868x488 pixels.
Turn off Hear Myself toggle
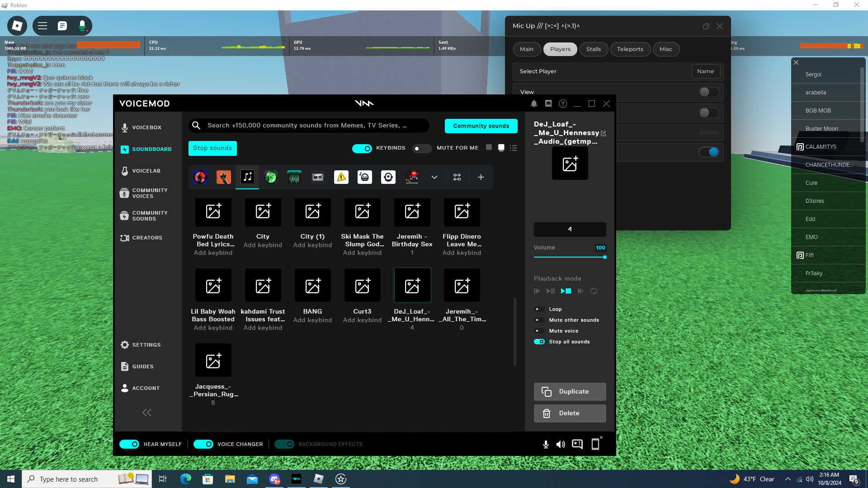coord(129,444)
